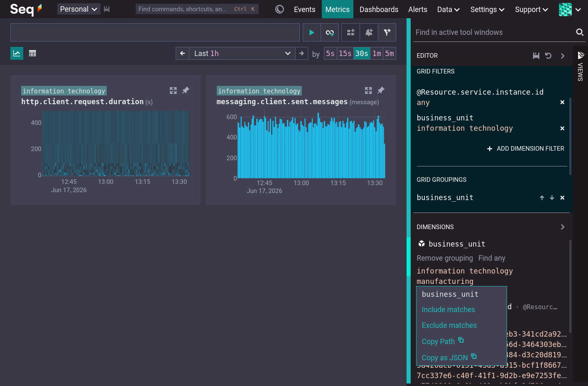588x386 pixels.
Task: Click the information technology tag on messaging chart
Action: [259, 91]
